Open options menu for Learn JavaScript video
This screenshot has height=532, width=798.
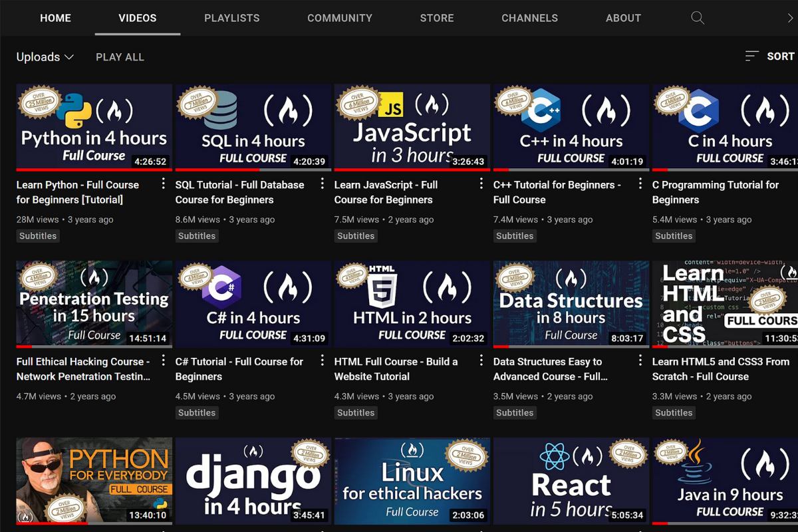(x=481, y=184)
